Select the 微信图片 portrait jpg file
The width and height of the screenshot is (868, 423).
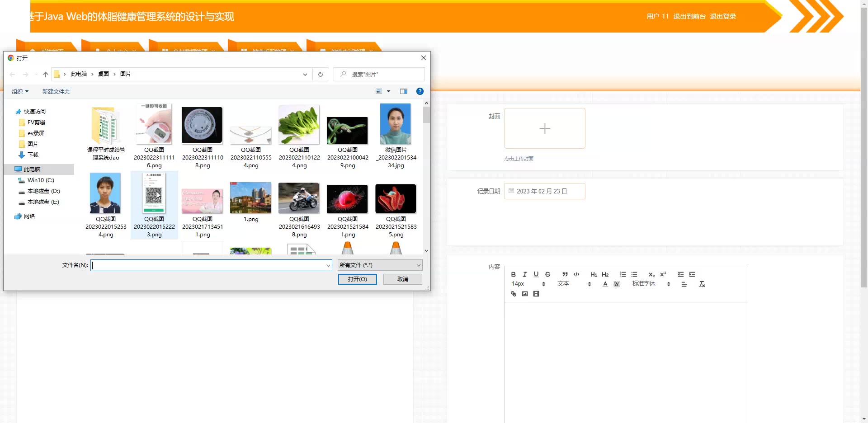coord(396,136)
